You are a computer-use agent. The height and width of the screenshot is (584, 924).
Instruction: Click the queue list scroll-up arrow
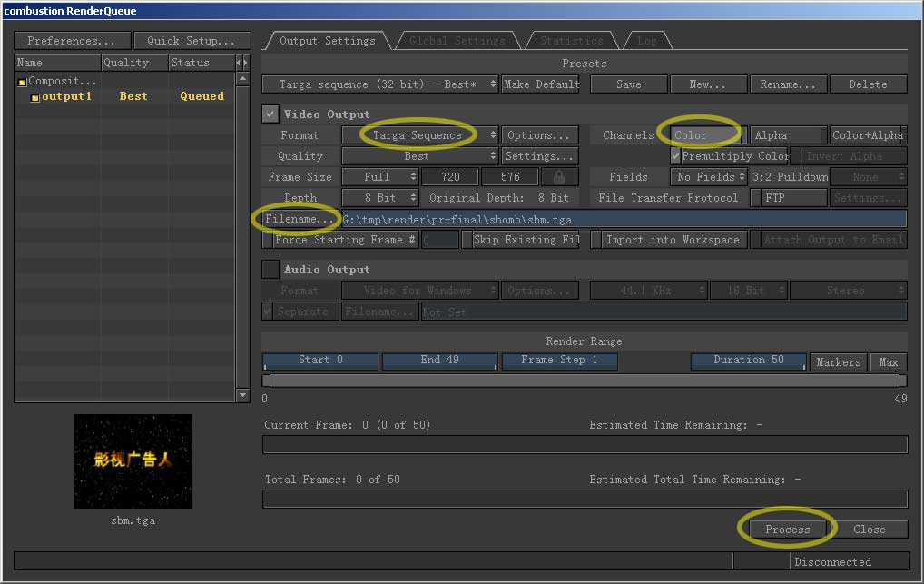click(242, 79)
